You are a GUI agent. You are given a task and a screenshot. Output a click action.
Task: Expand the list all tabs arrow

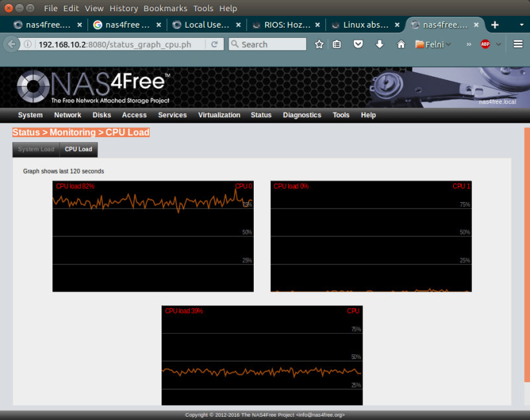tap(521, 25)
